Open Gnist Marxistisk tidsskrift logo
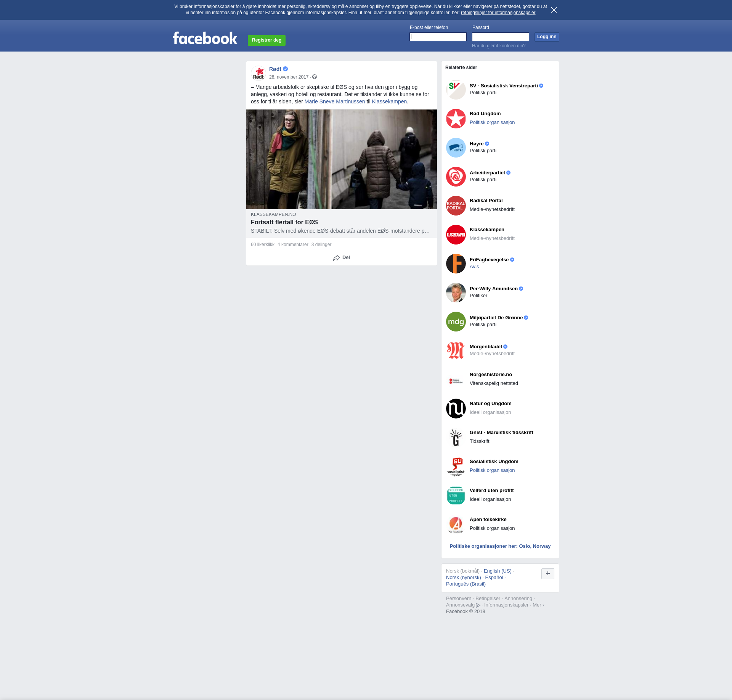The height and width of the screenshot is (700, 732). [x=456, y=438]
